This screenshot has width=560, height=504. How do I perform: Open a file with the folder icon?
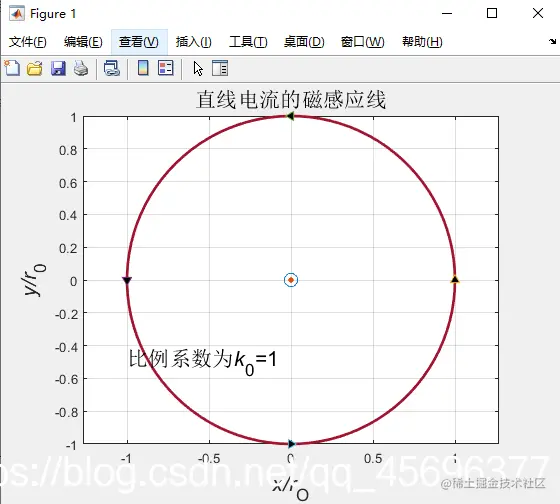[35, 68]
